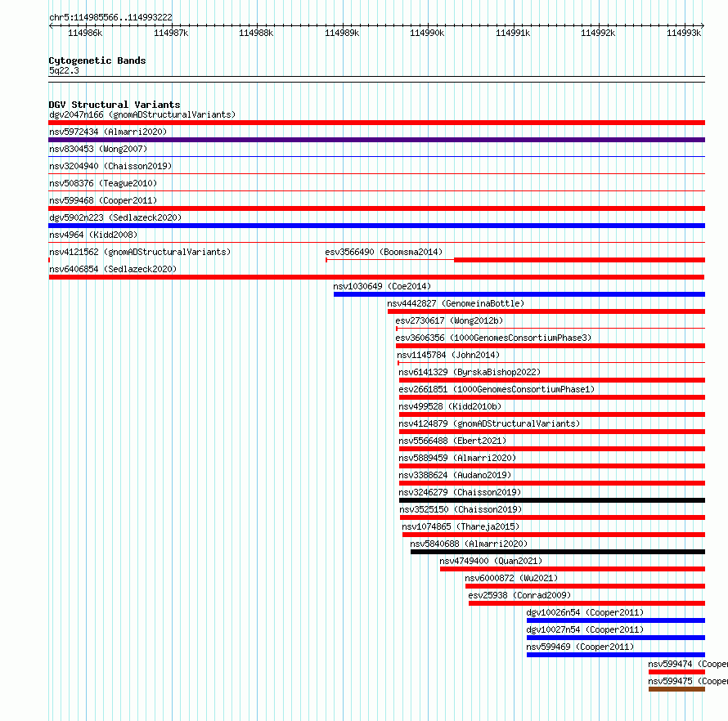Click the brown nsv599475 variant bar

677,689
